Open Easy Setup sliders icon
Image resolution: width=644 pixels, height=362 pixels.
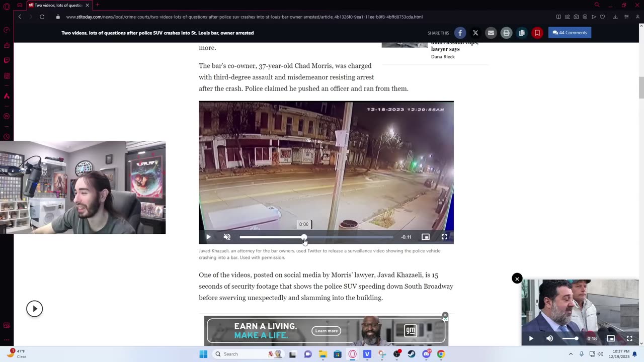[x=626, y=17]
